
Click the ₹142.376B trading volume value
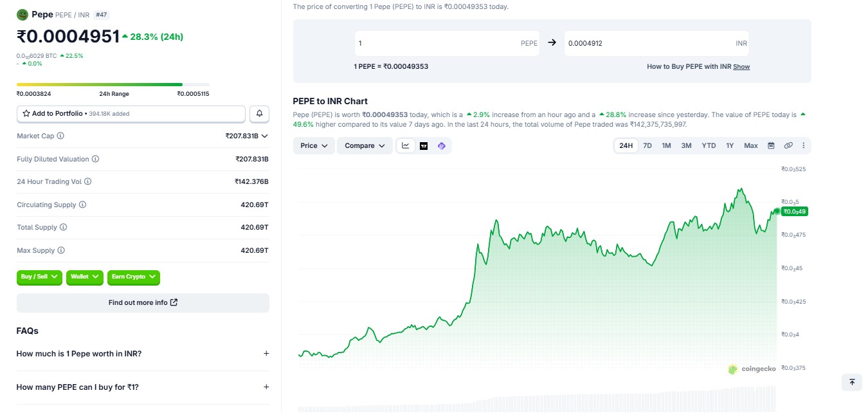pyautogui.click(x=251, y=181)
